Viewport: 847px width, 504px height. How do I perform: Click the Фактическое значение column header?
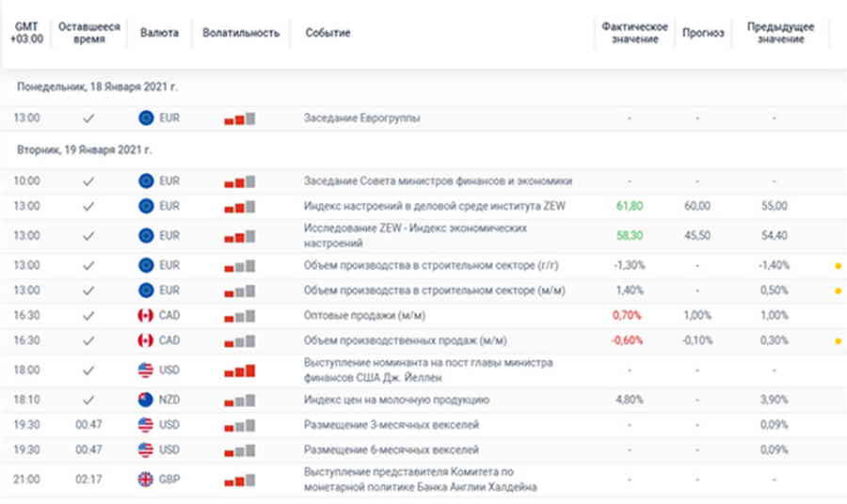coord(634,33)
